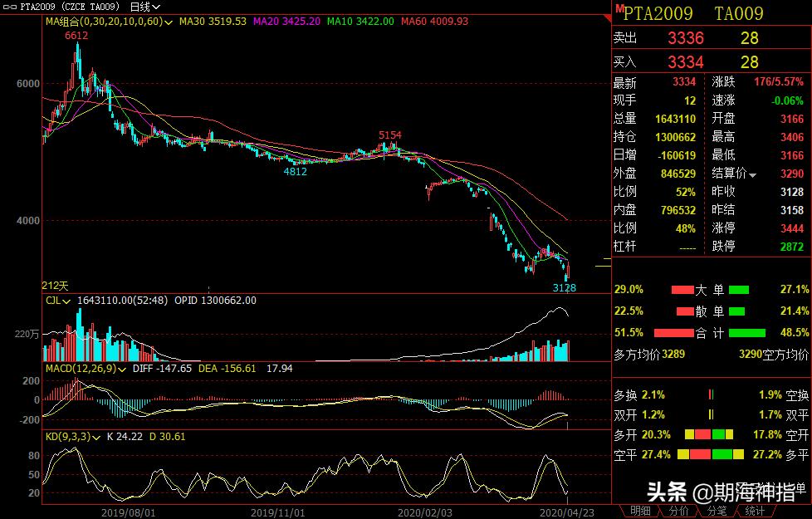Click the red corner triangle of the chart
This screenshot has width=812, height=519.
(608, 18)
